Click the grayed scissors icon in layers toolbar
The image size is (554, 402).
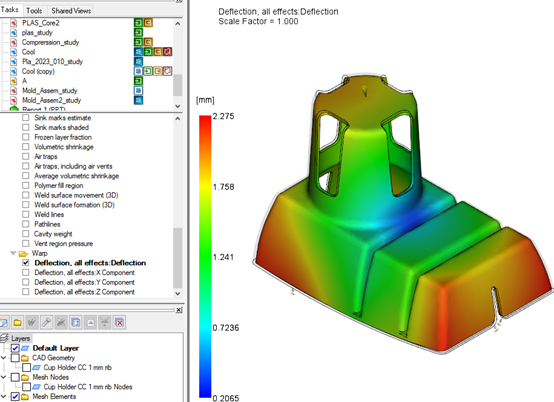[61, 322]
